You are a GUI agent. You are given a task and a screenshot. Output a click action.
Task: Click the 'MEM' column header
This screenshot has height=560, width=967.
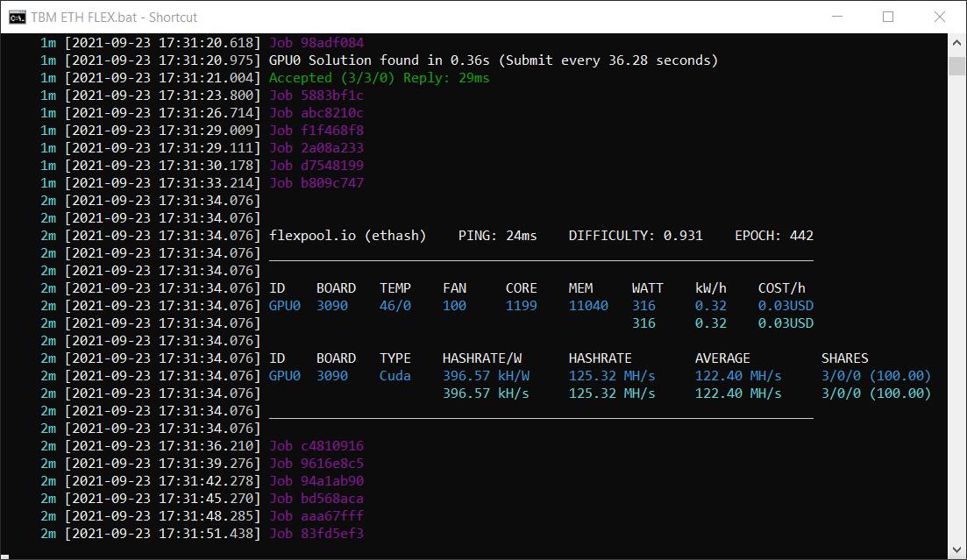click(581, 288)
